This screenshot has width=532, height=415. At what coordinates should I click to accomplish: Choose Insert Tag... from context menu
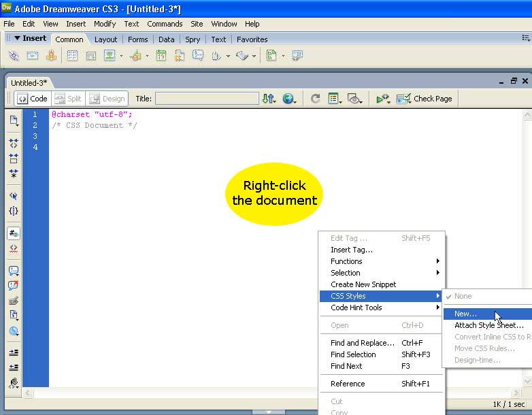[x=382, y=250]
